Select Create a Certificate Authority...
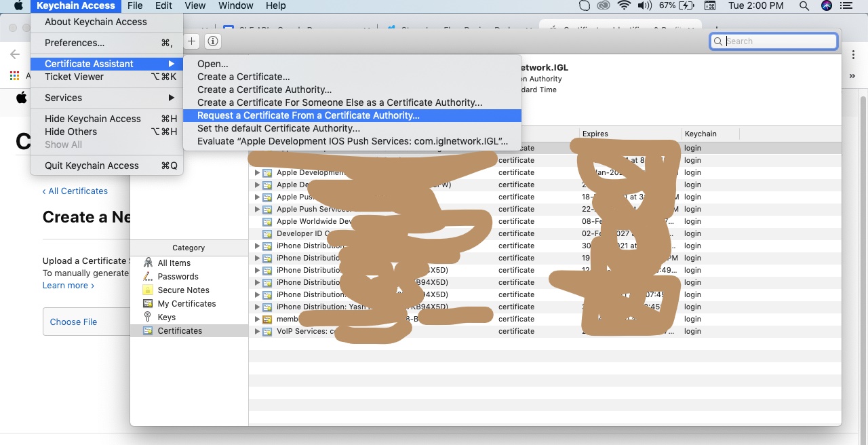The image size is (868, 445). coord(352,90)
